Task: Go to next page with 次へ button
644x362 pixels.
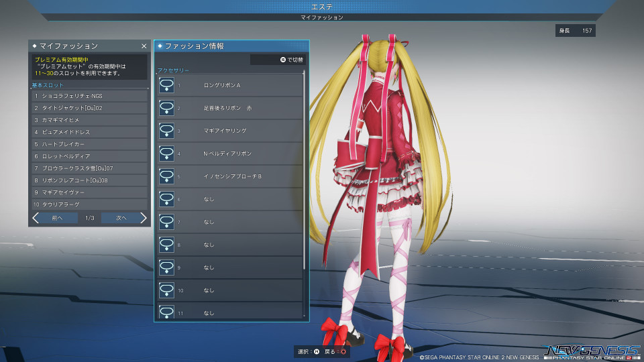Action: click(x=121, y=218)
